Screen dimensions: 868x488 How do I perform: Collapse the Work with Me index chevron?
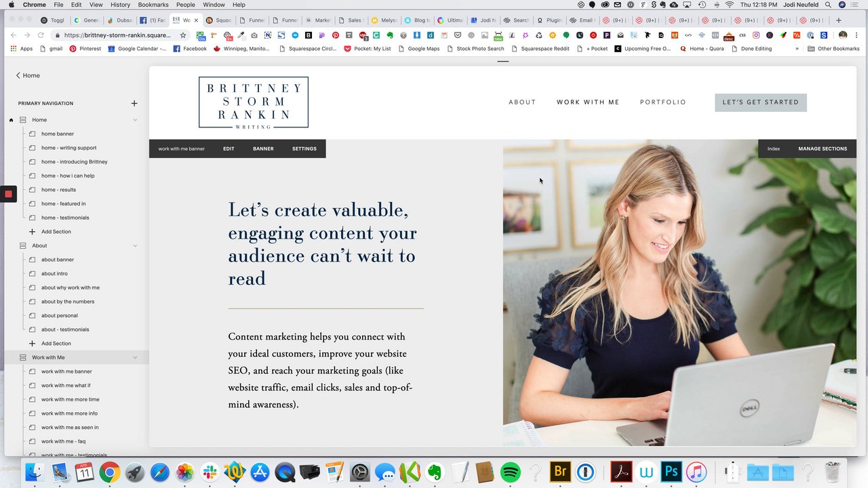click(x=135, y=357)
